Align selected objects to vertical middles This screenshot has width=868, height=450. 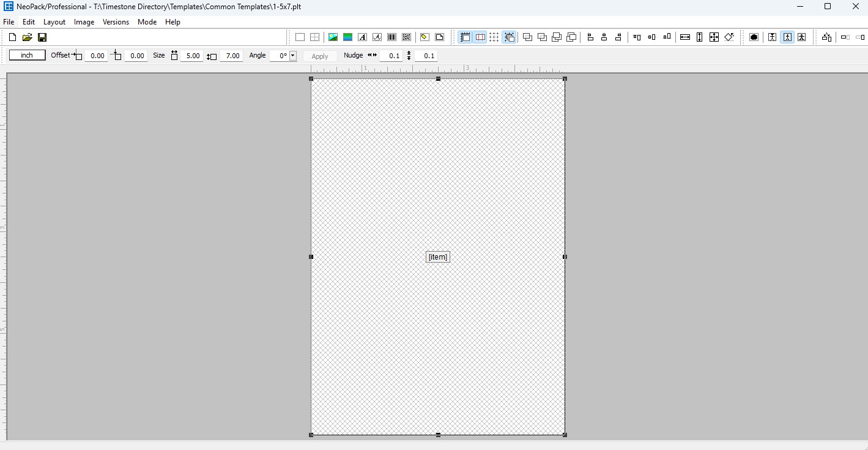click(651, 37)
